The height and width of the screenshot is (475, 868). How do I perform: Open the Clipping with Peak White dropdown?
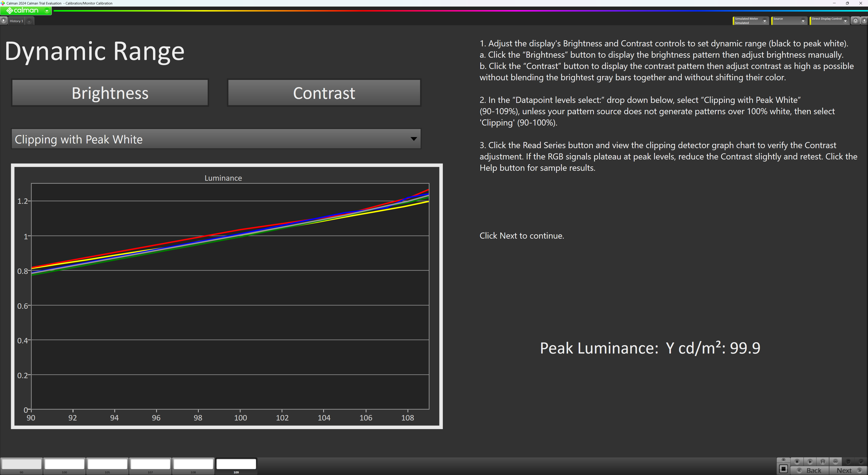coord(216,139)
